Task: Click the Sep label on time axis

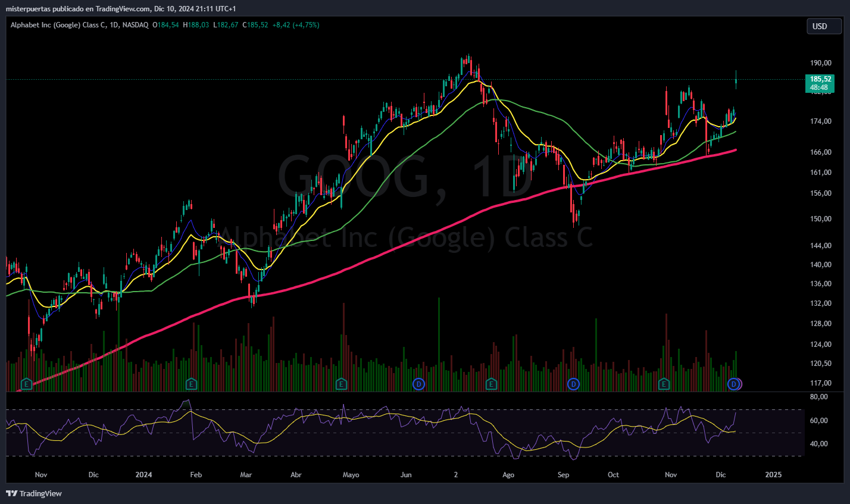Action: pos(564,475)
